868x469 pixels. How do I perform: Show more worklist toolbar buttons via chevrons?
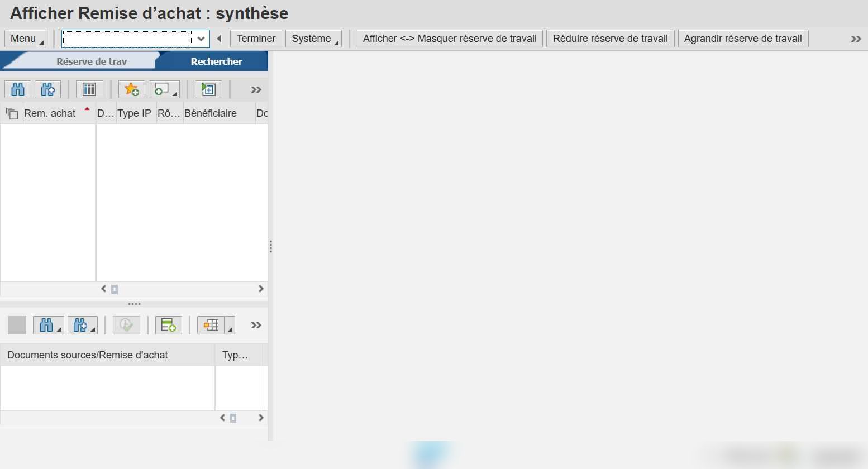[256, 89]
